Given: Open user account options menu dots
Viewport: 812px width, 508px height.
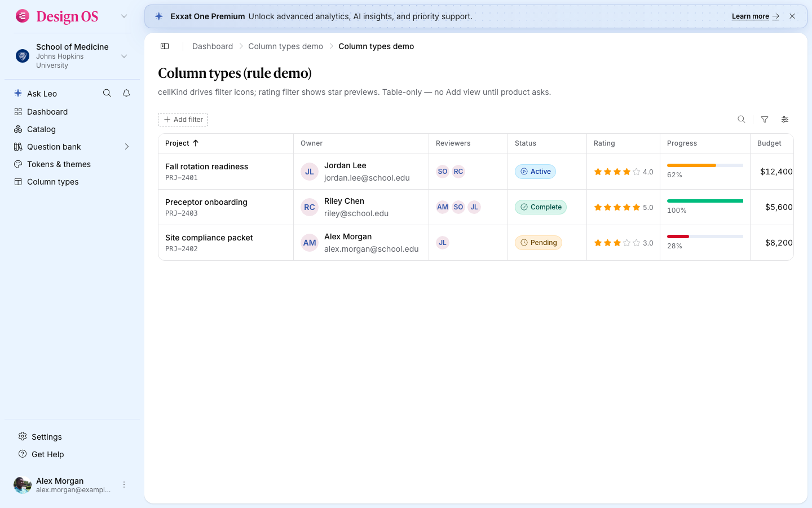Looking at the screenshot, I should [124, 485].
